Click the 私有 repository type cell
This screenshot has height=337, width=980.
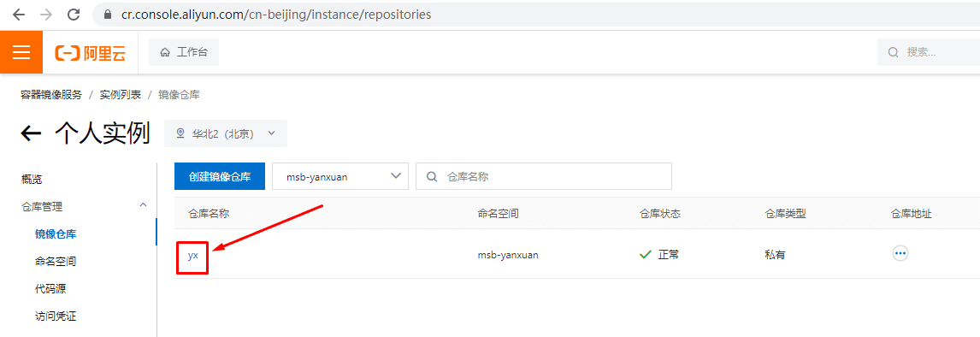click(775, 255)
